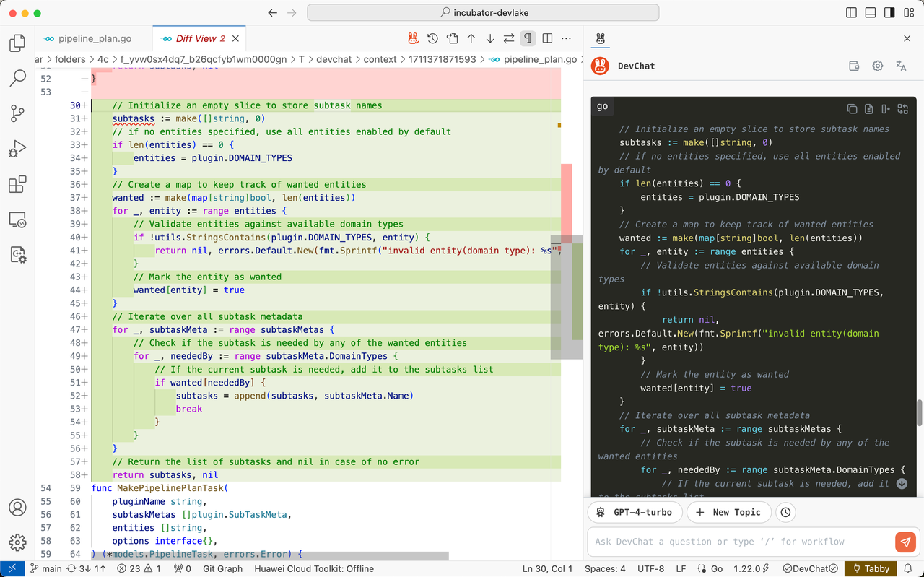This screenshot has height=577, width=924.
Task: Open the GPT-4-turbo model dropdown
Action: pos(635,512)
